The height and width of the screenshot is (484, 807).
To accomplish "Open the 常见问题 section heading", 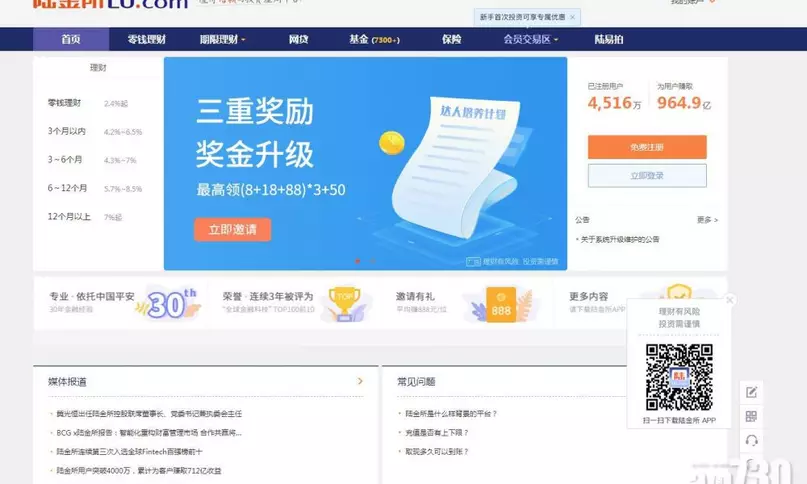I will 416,382.
